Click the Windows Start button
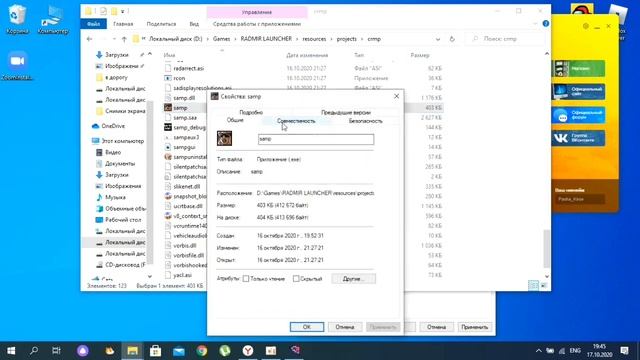Screen dimensions: 640x360 (11, 351)
